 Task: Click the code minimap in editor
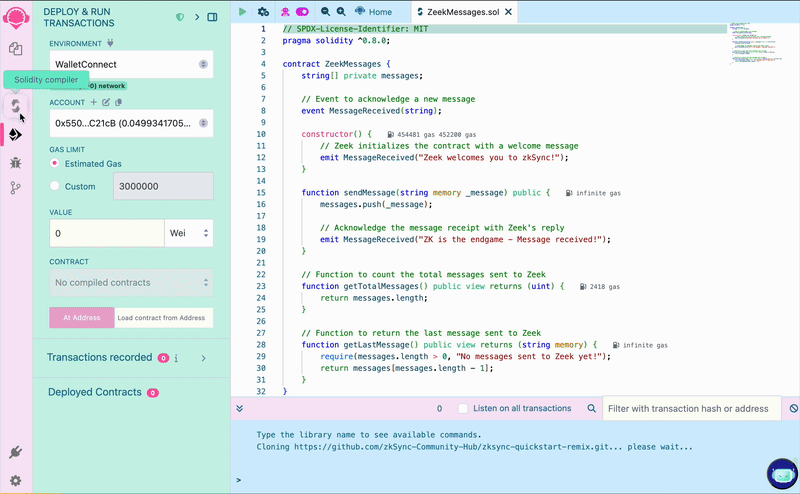pyautogui.click(x=755, y=43)
